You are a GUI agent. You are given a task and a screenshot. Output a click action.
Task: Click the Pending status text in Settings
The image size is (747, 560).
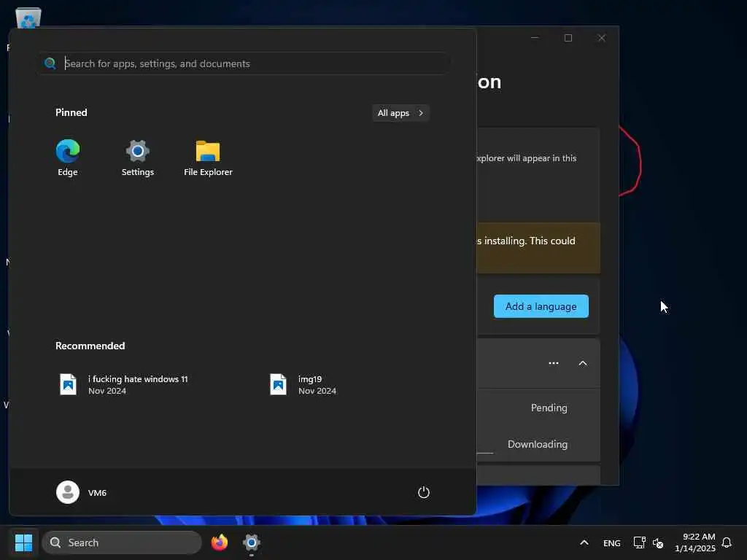click(x=549, y=408)
